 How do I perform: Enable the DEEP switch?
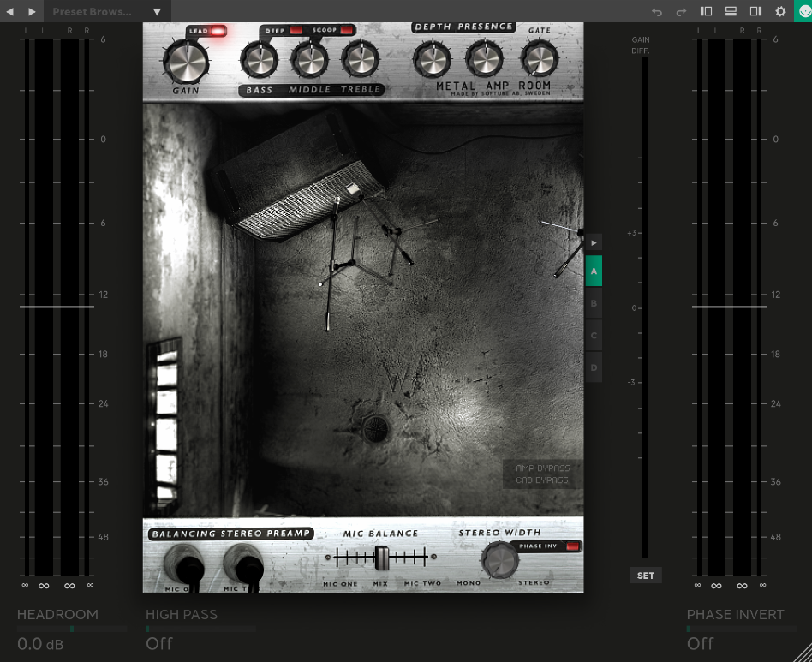296,31
